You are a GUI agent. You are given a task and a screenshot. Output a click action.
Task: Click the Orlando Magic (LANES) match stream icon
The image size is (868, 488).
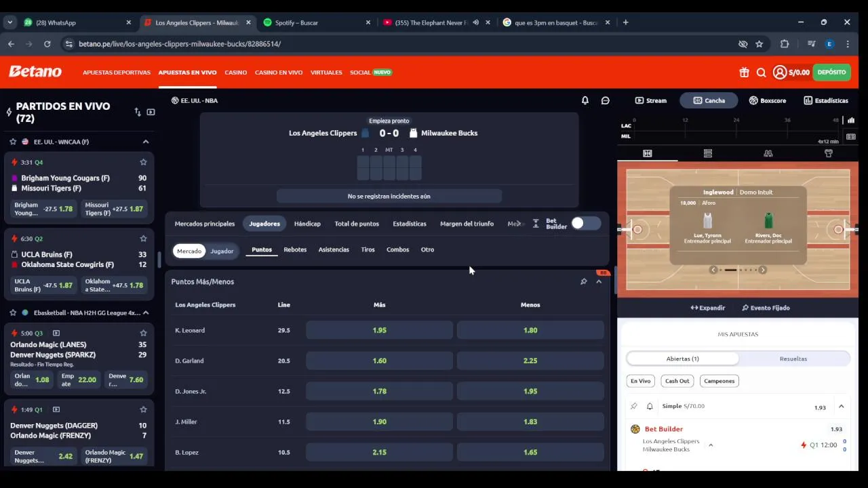click(56, 333)
